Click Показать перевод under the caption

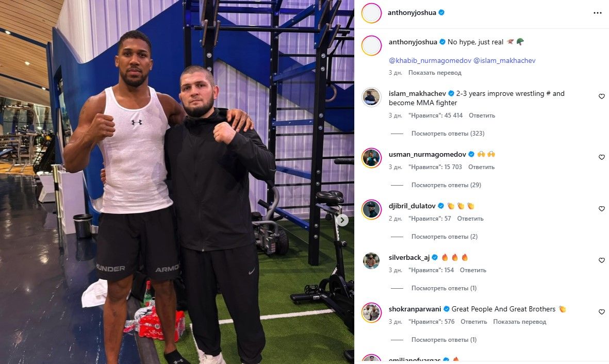[x=435, y=73]
